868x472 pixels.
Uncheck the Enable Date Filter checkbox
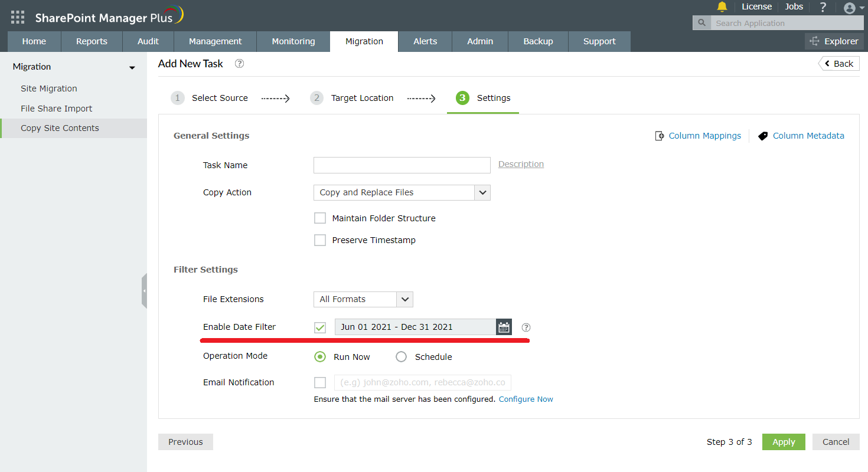[320, 327]
